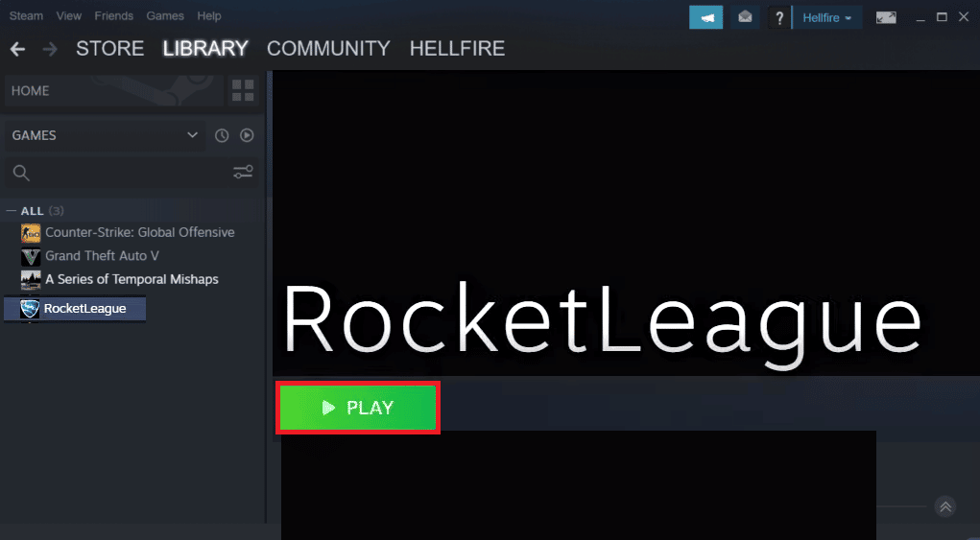
Task: Open the COMMUNITY tab
Action: (328, 49)
